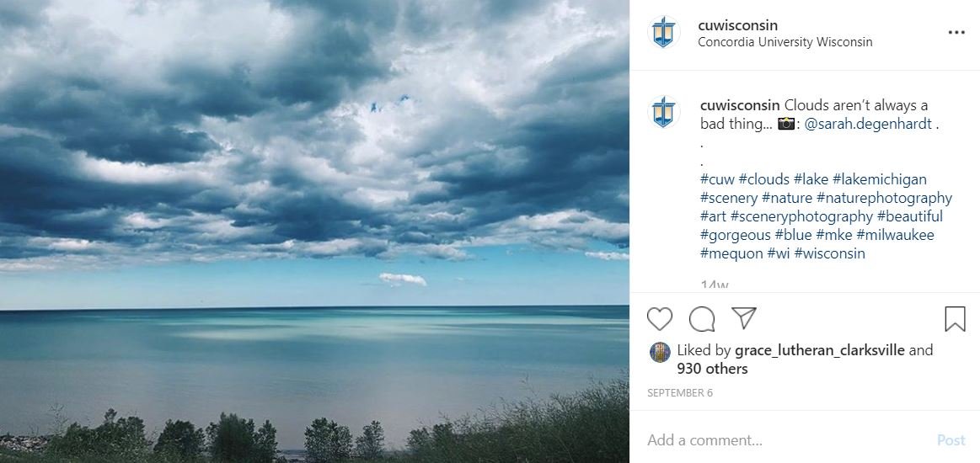Viewport: 980px width, 463px height.
Task: Share post using paper plane icon
Action: [x=744, y=318]
